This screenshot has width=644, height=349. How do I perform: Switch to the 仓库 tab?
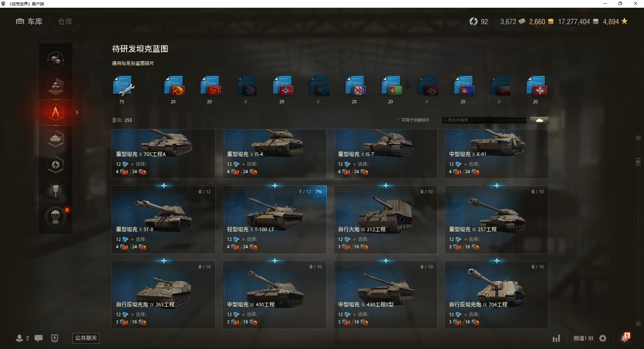[x=65, y=21]
